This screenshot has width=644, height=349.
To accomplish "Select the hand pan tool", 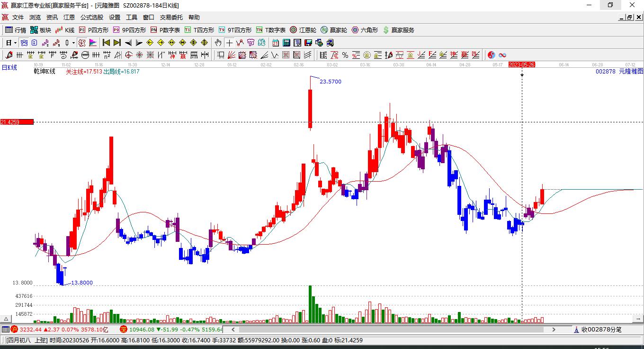I will [218, 43].
